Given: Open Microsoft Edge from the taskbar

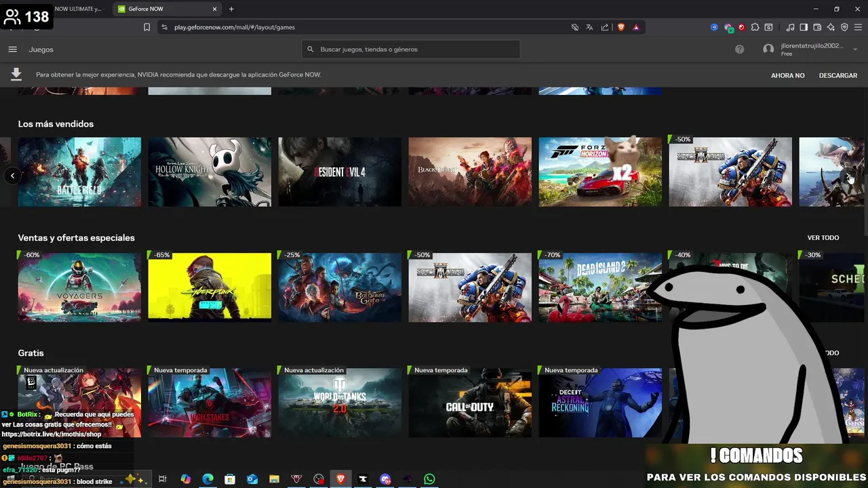Looking at the screenshot, I should (x=208, y=479).
